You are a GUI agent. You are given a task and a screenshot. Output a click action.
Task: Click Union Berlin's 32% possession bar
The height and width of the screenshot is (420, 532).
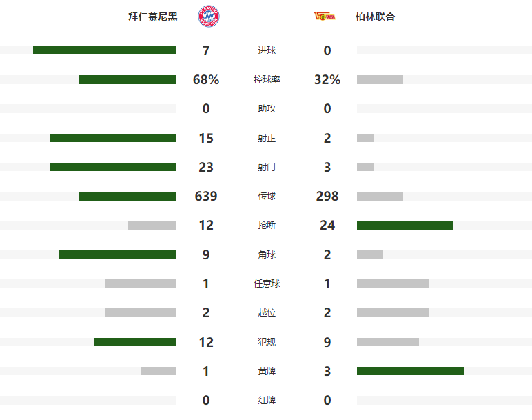(380, 79)
